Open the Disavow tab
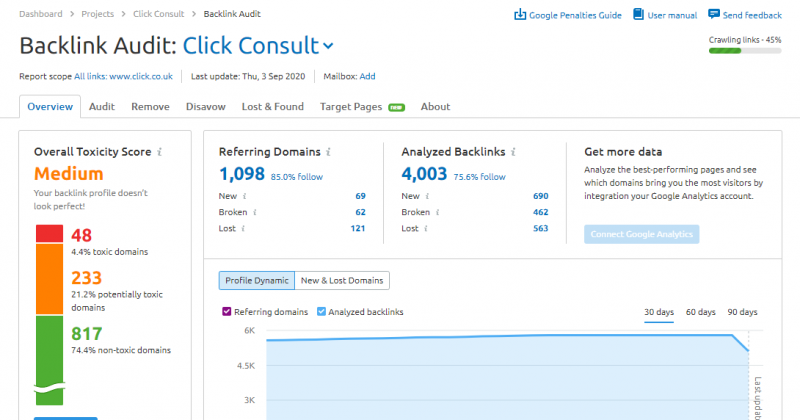Viewport: 800px width, 420px height. (x=206, y=107)
